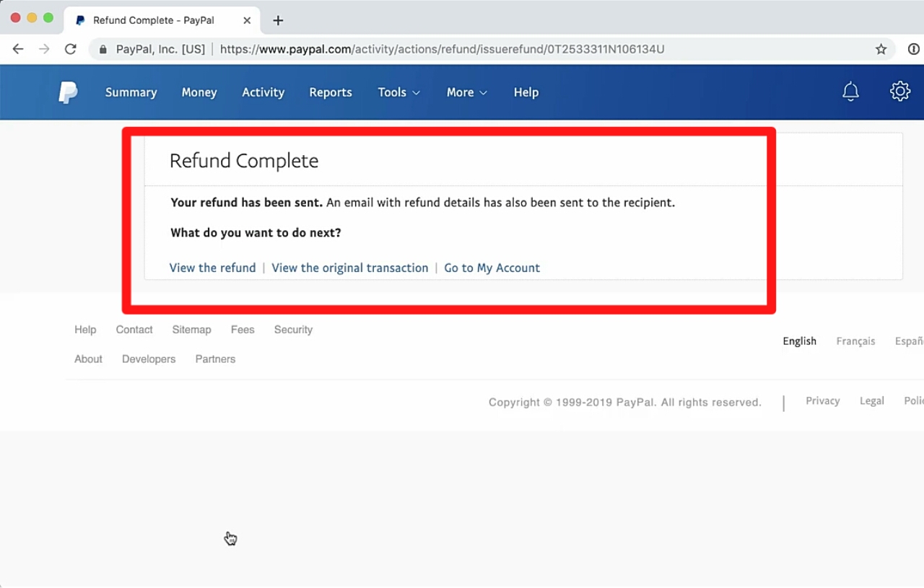Open the original transaction
The width and height of the screenshot is (924, 588).
coord(349,268)
